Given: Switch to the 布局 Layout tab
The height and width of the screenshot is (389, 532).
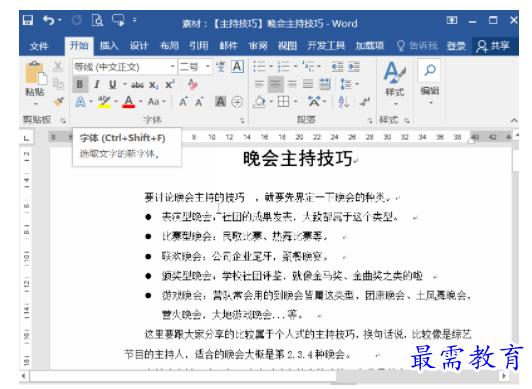Looking at the screenshot, I should [x=169, y=46].
